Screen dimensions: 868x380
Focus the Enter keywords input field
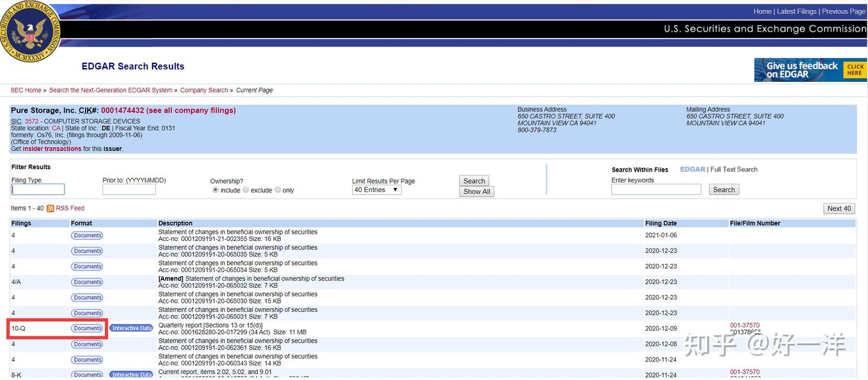[656, 190]
